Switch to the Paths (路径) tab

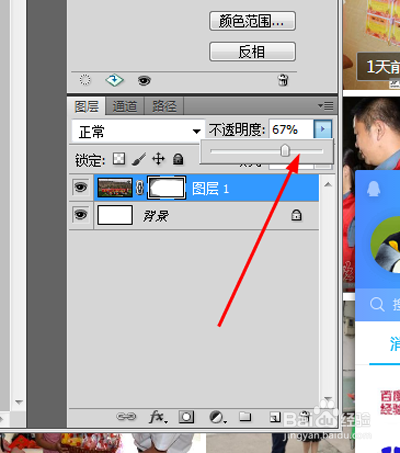click(x=164, y=106)
